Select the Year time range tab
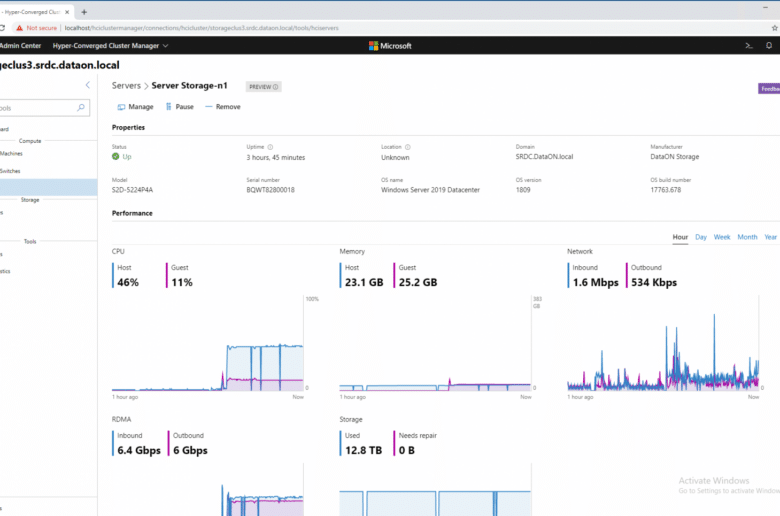Viewport: 780px width, 516px height. 771,237
